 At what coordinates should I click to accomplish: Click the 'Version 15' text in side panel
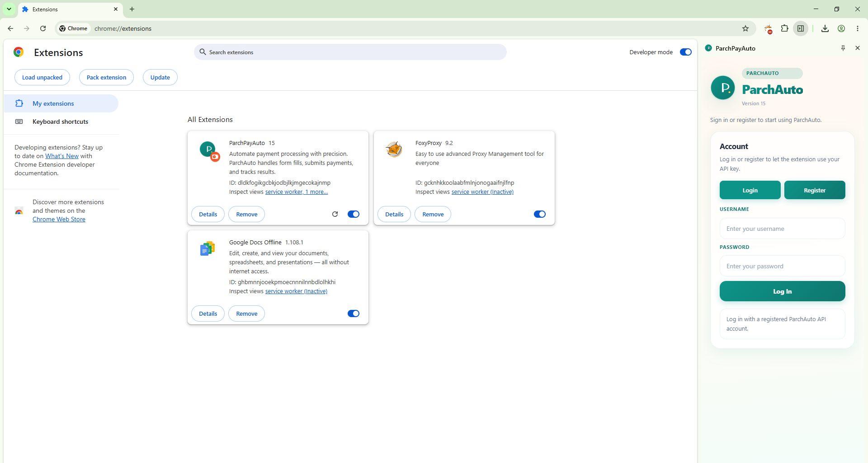[x=754, y=103]
